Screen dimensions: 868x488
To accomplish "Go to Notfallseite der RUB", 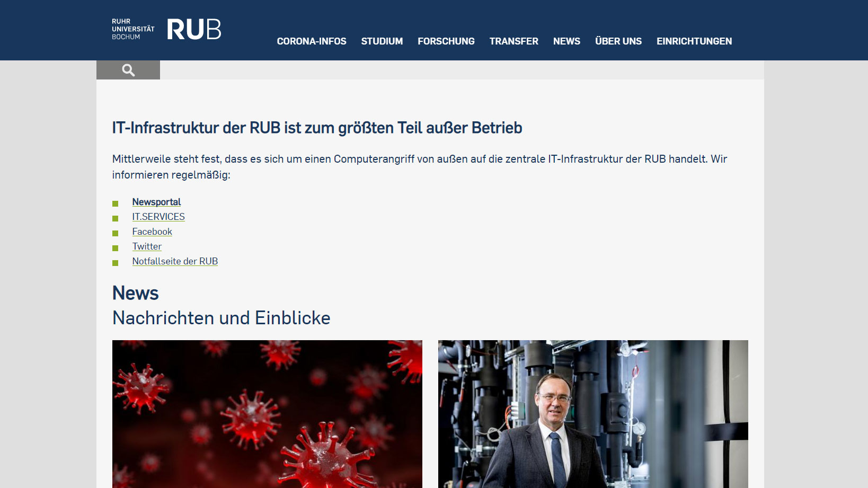I will coord(175,261).
